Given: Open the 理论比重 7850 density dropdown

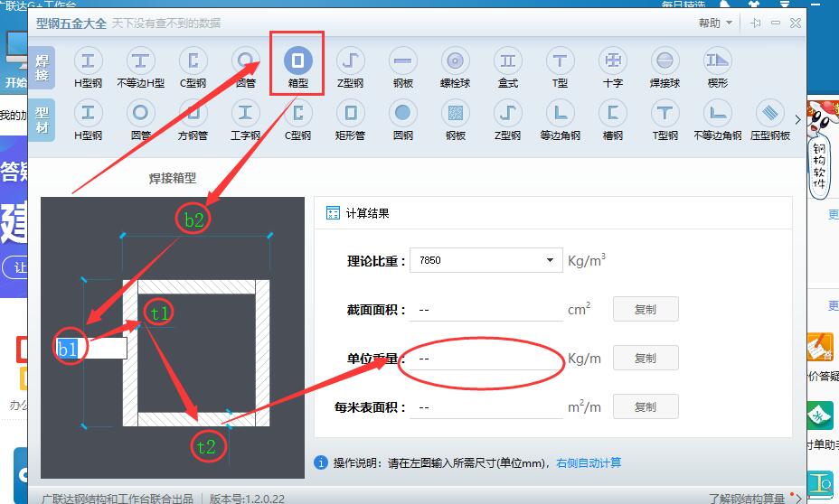Looking at the screenshot, I should pos(485,260).
